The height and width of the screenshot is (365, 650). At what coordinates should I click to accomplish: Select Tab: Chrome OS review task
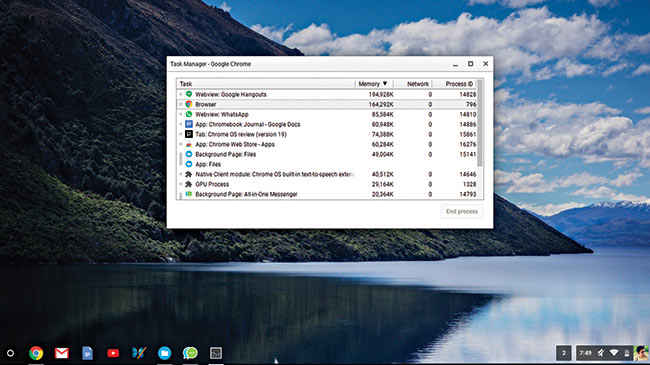point(327,134)
